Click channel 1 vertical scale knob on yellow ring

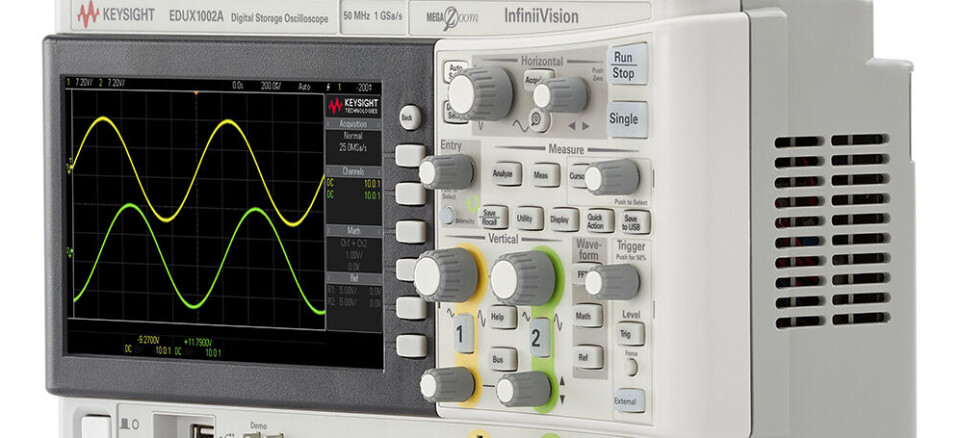click(x=446, y=274)
